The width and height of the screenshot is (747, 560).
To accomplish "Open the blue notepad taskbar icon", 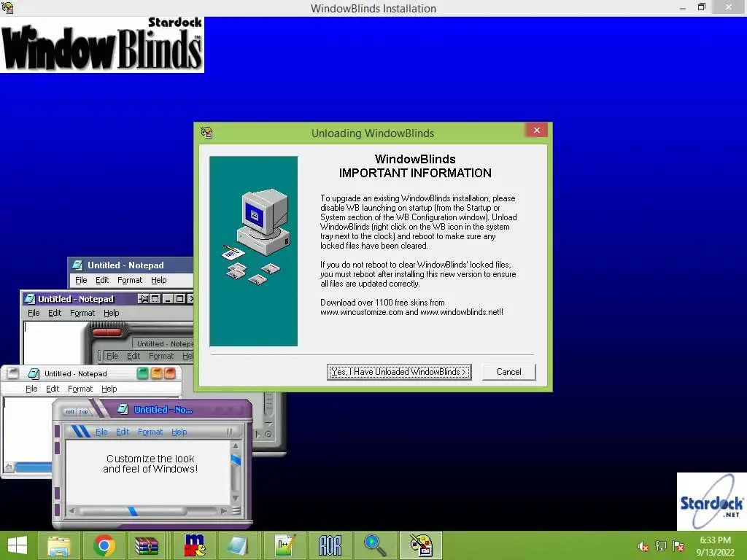I will tap(238, 545).
